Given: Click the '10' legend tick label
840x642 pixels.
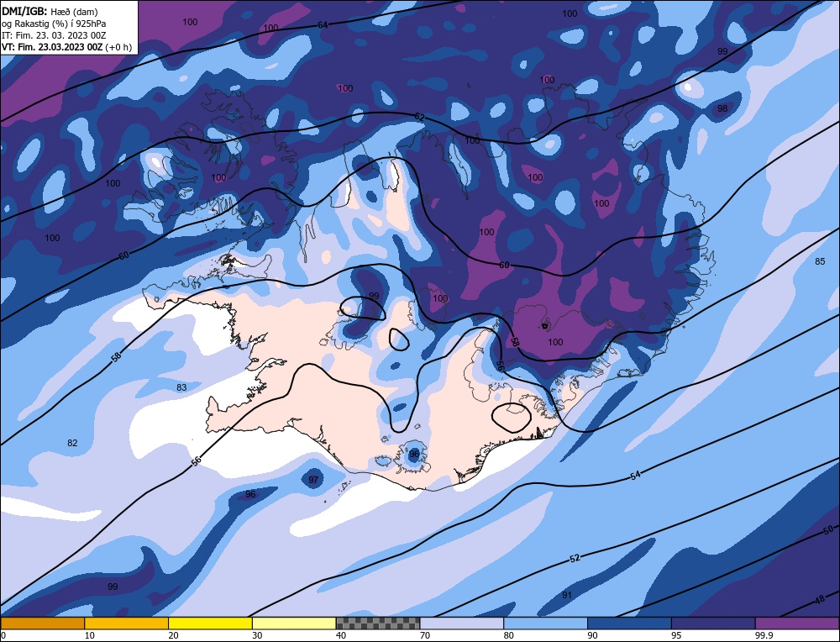Looking at the screenshot, I should pyautogui.click(x=90, y=635).
